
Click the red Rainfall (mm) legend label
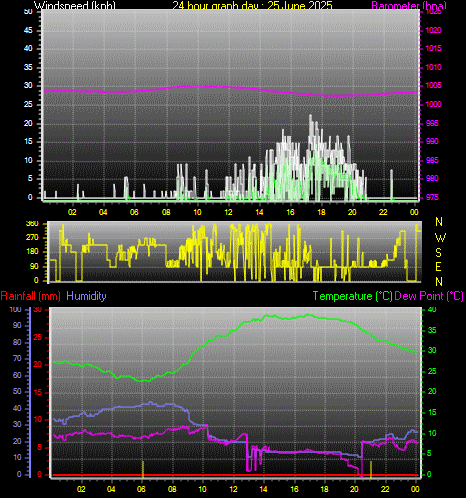[x=31, y=296]
